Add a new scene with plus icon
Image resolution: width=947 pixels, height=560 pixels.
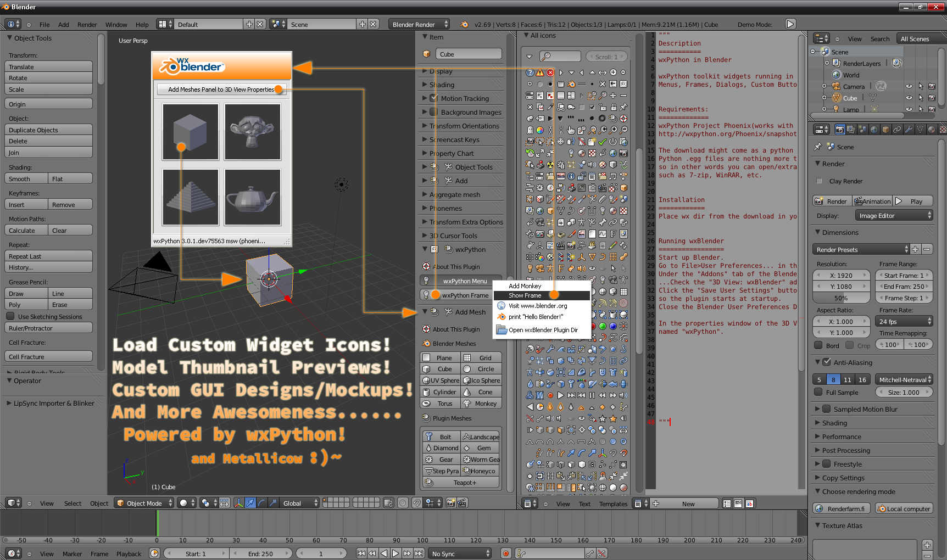(362, 24)
